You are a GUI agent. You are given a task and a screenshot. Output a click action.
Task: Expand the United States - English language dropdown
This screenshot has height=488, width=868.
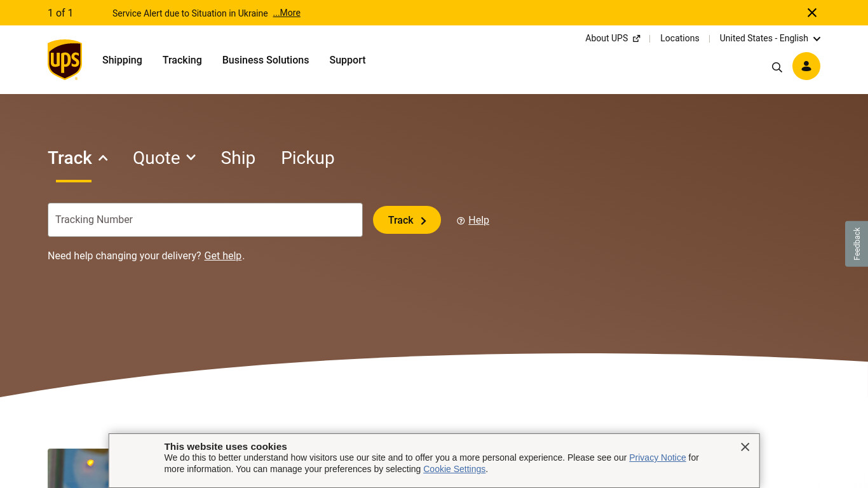pyautogui.click(x=817, y=39)
